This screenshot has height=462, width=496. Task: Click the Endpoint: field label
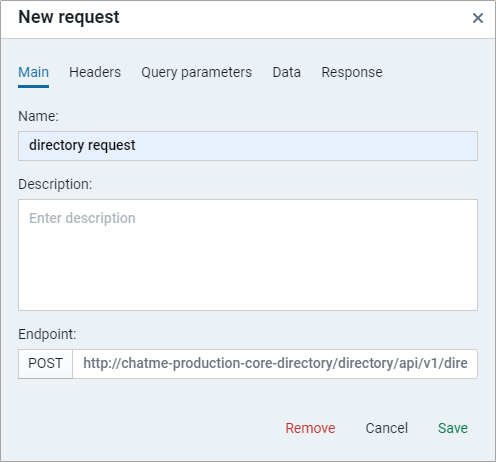[47, 334]
